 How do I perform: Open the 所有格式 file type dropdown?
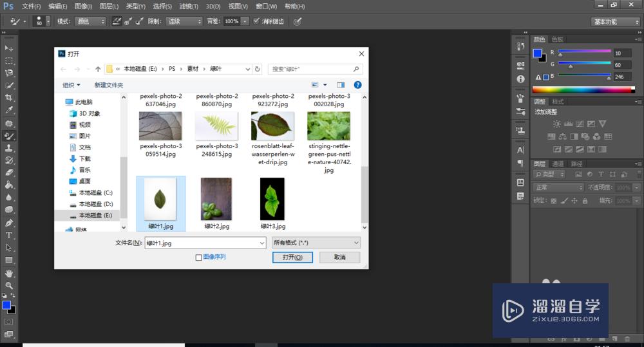[x=316, y=243]
